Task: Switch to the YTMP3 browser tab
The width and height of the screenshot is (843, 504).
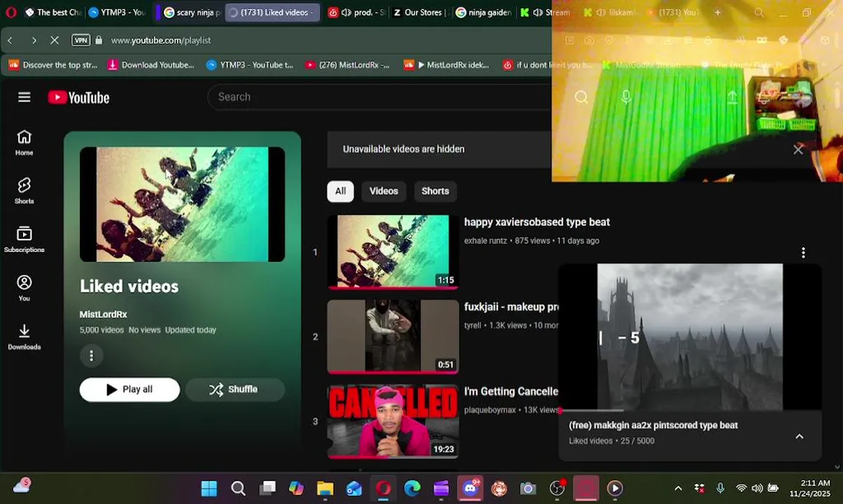Action: [x=117, y=12]
